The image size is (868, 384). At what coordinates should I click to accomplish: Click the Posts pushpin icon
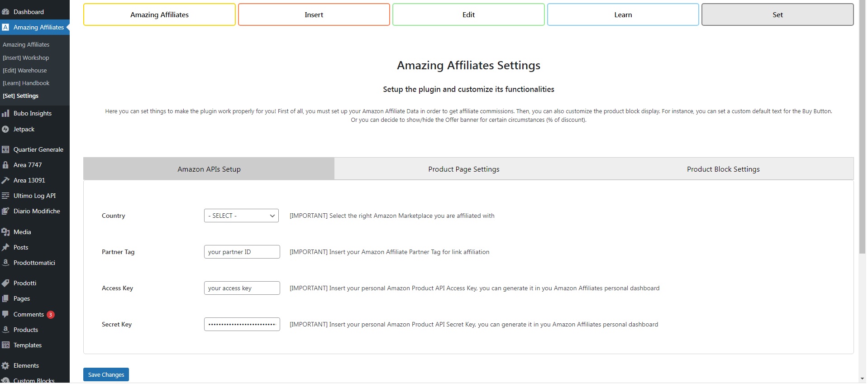(5, 247)
